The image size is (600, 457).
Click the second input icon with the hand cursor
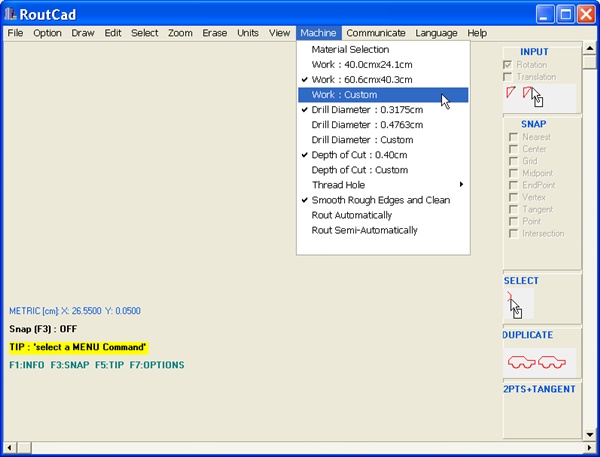[533, 97]
